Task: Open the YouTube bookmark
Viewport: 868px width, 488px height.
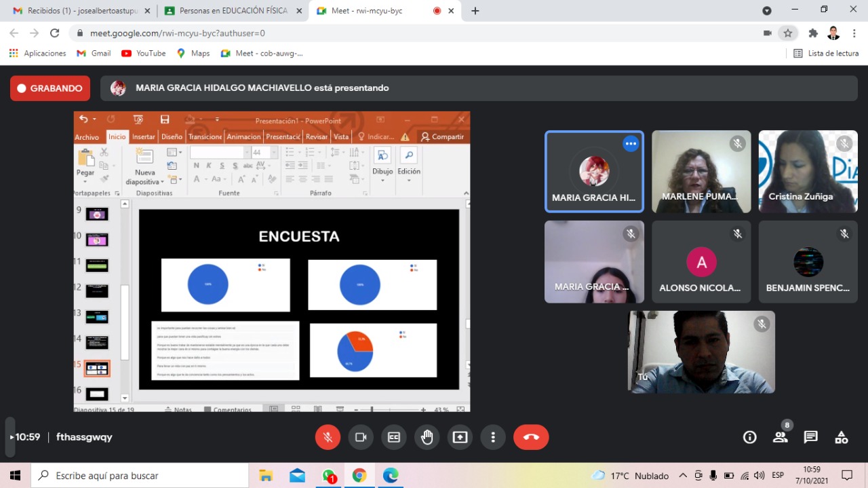Action: (x=143, y=53)
